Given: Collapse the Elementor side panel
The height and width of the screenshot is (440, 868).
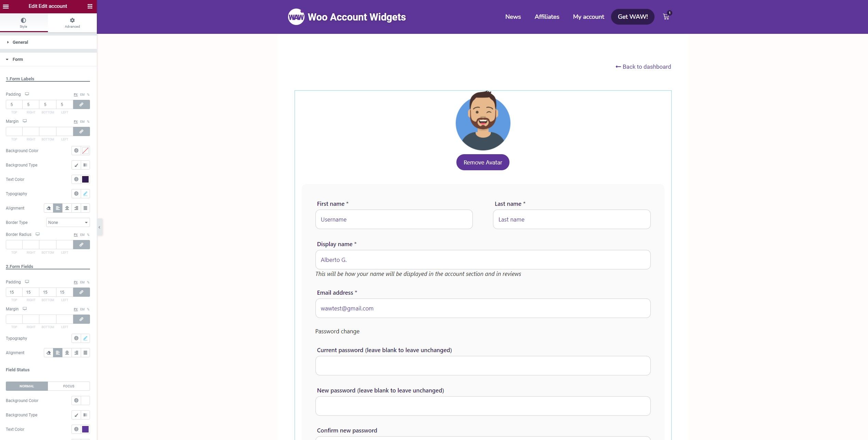Looking at the screenshot, I should [100, 227].
